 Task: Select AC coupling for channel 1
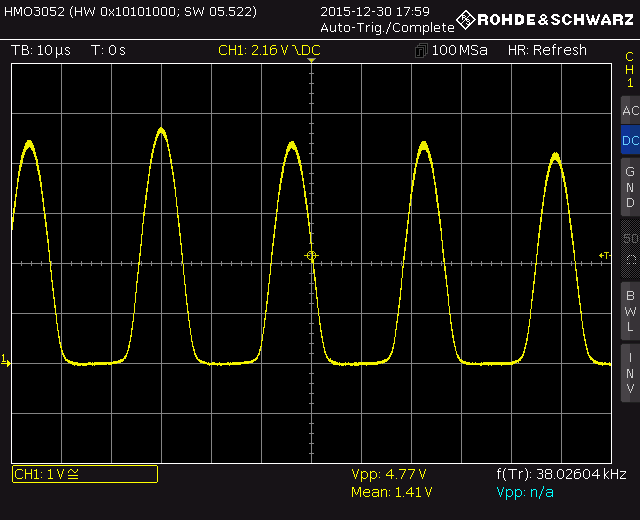pos(630,111)
